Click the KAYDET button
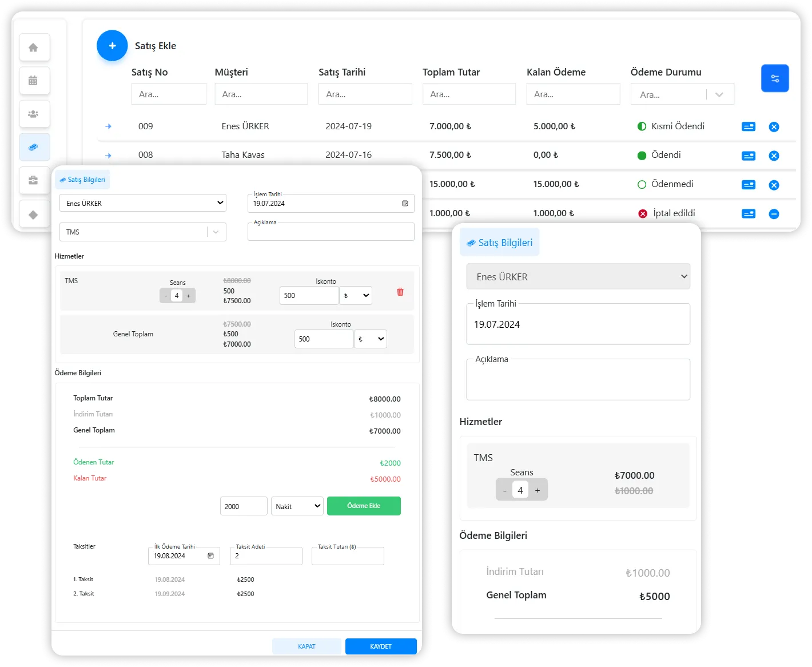Screen dimensions: 812x667 click(x=381, y=646)
